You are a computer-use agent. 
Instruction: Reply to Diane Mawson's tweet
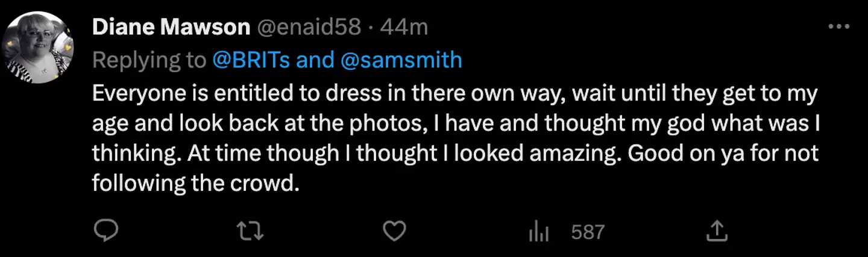(107, 231)
